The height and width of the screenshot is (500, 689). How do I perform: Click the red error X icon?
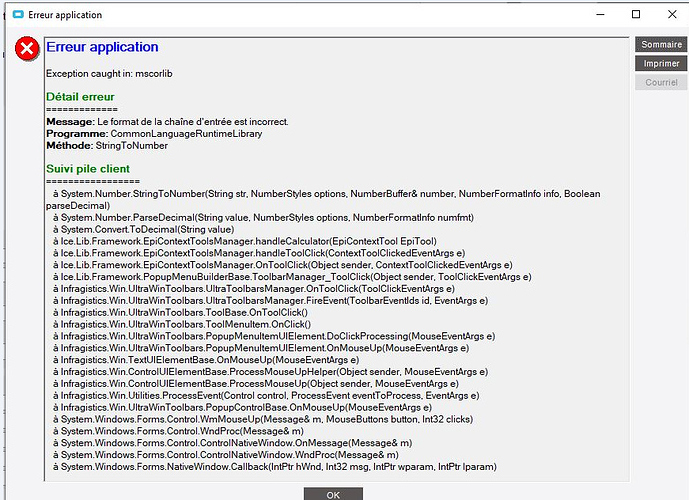[27, 48]
